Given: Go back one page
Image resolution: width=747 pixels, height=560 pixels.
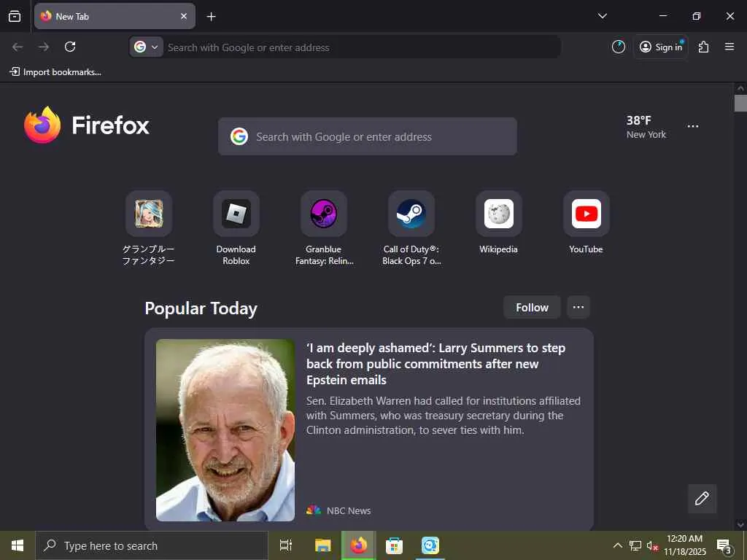Looking at the screenshot, I should [18, 47].
